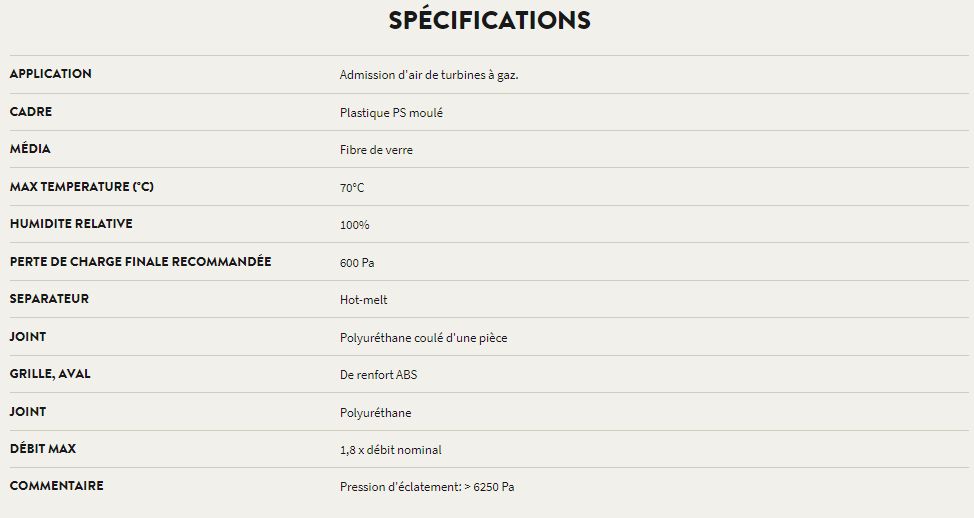Select the 100% humidity value
This screenshot has width=974, height=518.
tap(354, 225)
